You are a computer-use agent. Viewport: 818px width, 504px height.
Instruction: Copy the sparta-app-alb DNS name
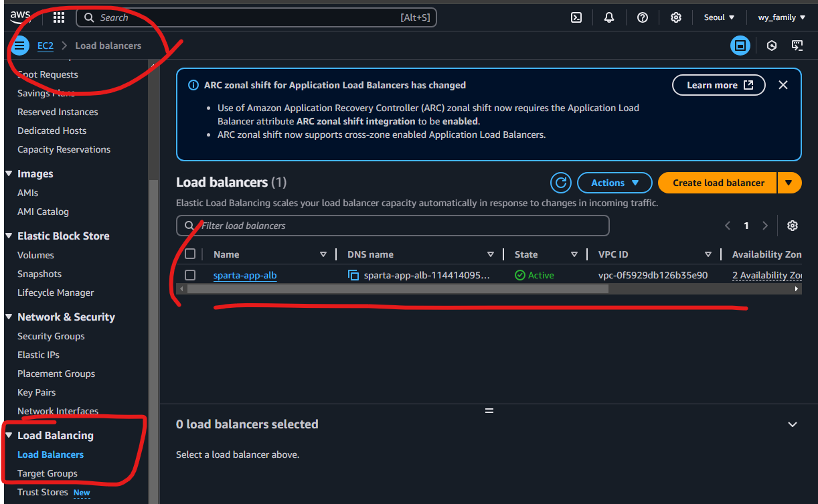click(353, 275)
